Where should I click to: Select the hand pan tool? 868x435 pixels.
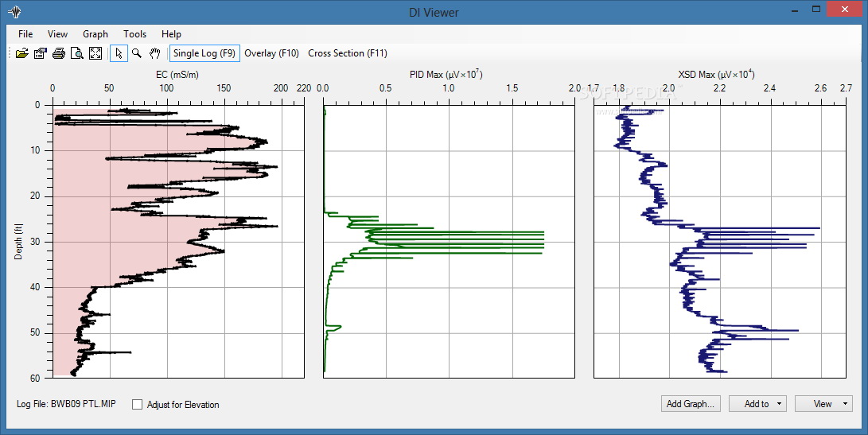pos(155,53)
